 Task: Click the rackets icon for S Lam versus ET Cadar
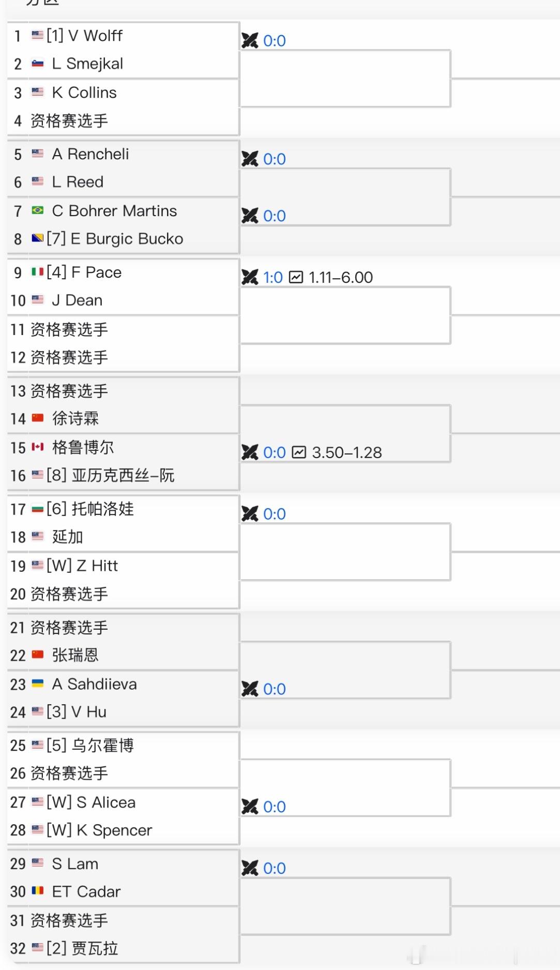250,868
